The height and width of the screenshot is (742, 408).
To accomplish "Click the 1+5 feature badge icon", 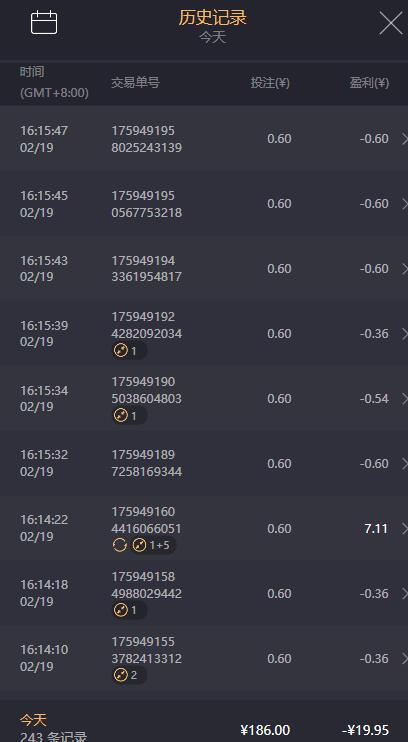I will (152, 546).
